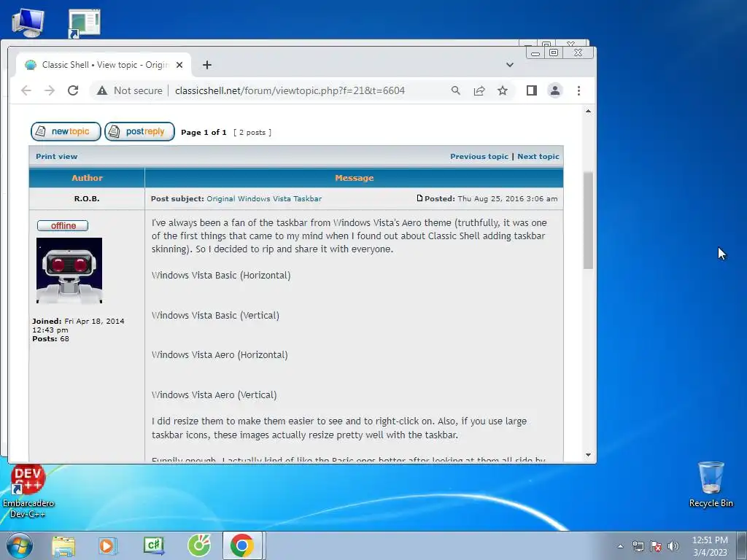The width and height of the screenshot is (747, 560).
Task: Click the search magnifier in address bar
Action: pyautogui.click(x=456, y=90)
